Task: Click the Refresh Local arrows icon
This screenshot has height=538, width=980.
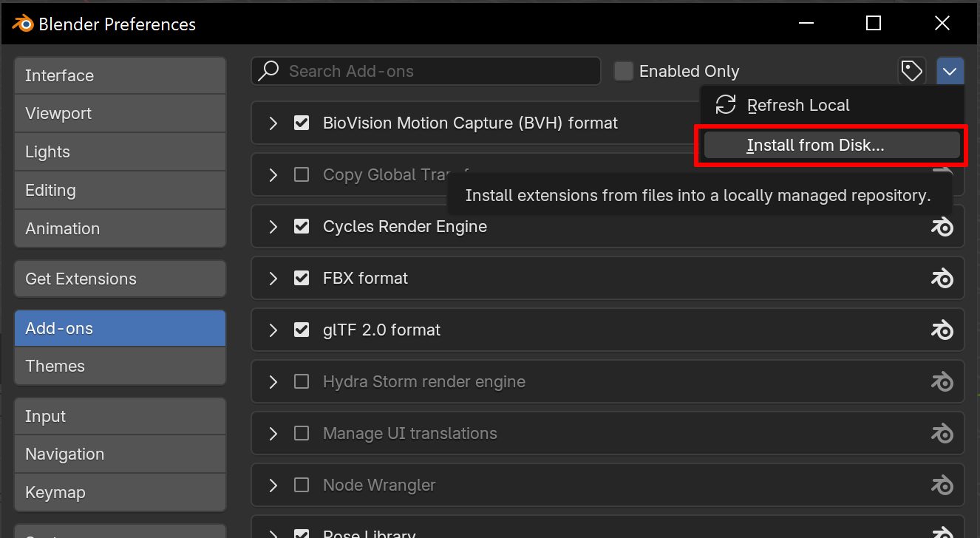Action: pos(726,105)
